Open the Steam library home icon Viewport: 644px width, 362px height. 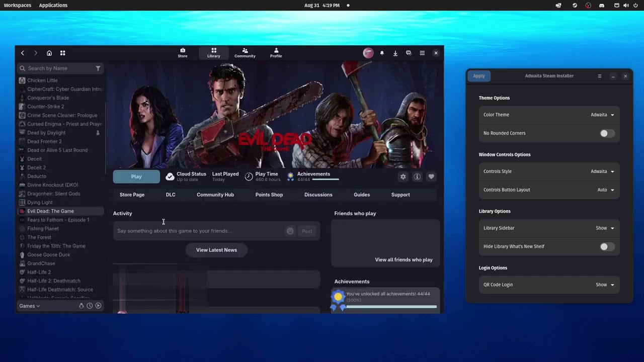click(x=49, y=53)
